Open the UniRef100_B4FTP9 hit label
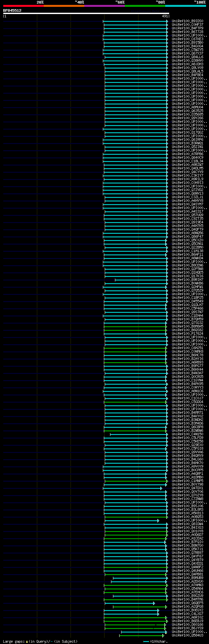209x644 pixels. pyautogui.click(x=187, y=28)
